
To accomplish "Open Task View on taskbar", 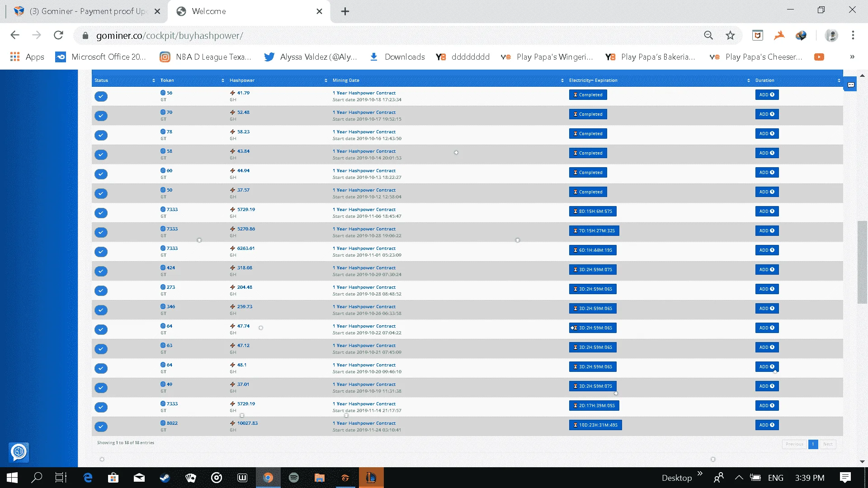I will 61,478.
